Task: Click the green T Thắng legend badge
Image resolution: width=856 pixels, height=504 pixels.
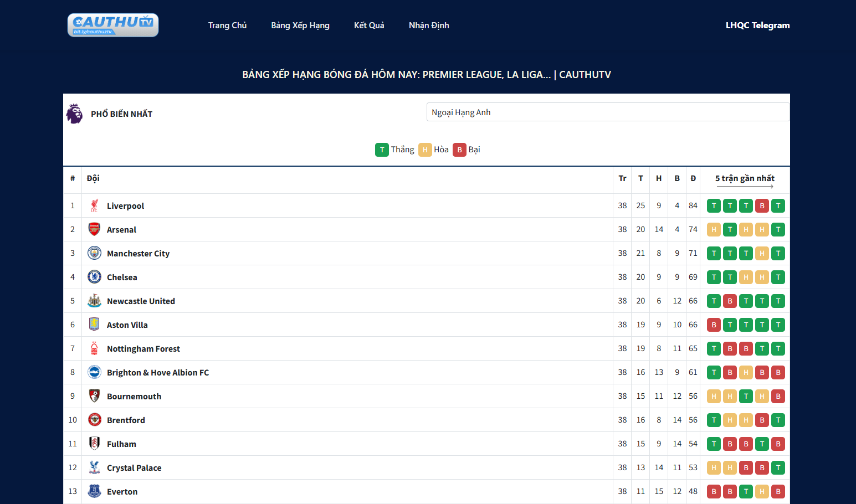Action: pos(382,150)
